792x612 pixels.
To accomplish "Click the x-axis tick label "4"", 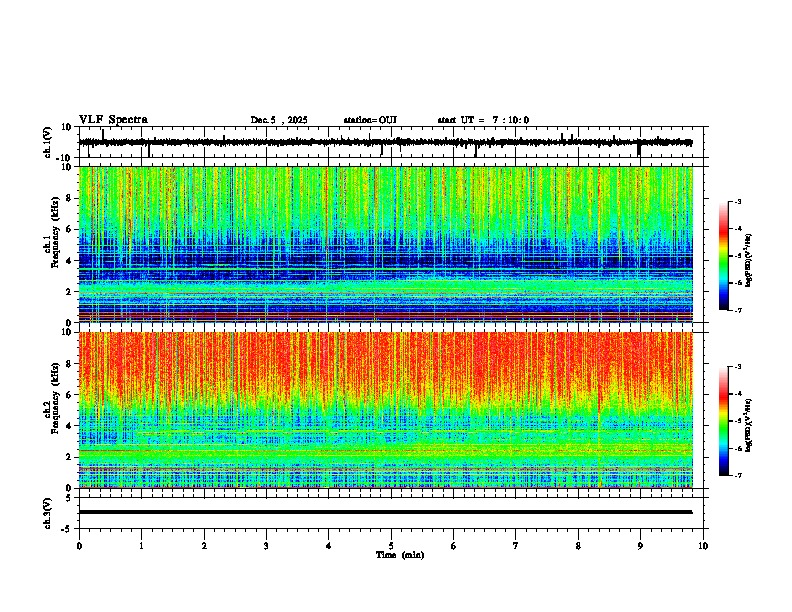I will [328, 546].
